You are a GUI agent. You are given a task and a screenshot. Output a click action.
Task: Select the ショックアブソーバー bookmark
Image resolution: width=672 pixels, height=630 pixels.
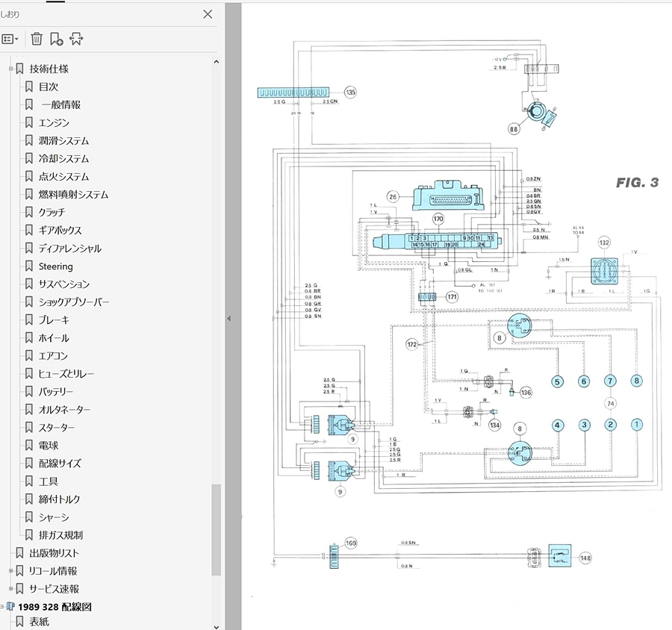pos(74,302)
